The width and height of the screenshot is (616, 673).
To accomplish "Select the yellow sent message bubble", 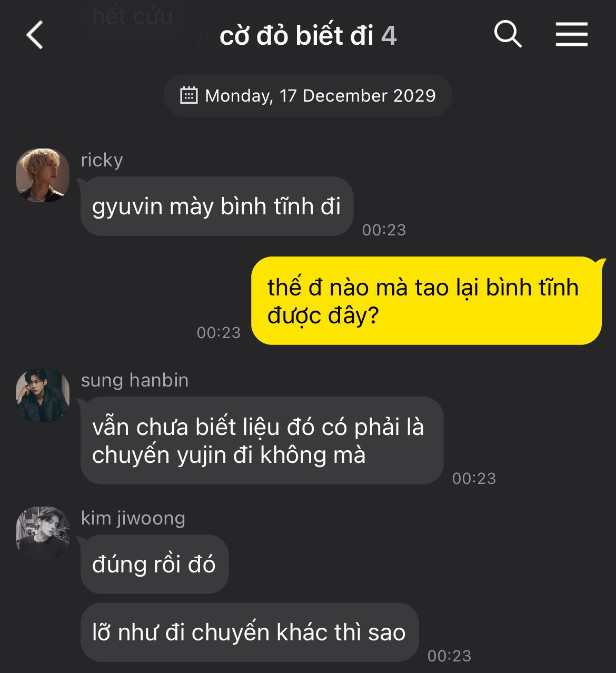I will [x=426, y=301].
